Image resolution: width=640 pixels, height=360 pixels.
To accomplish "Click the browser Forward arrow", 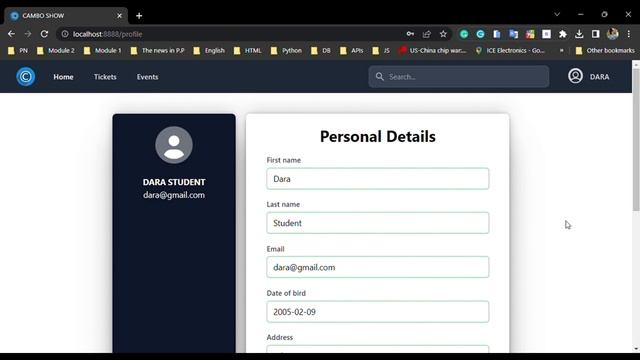I will pyautogui.click(x=28, y=34).
